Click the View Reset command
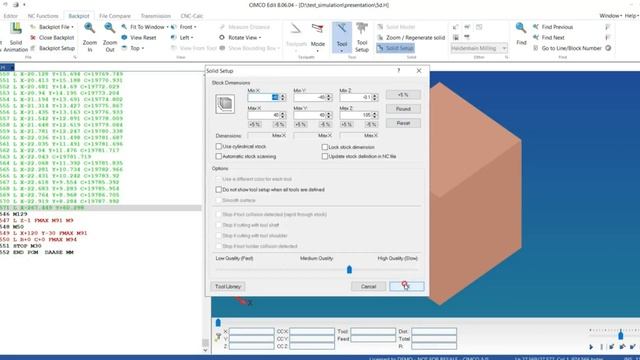This screenshot has width=640, height=360. (x=139, y=38)
